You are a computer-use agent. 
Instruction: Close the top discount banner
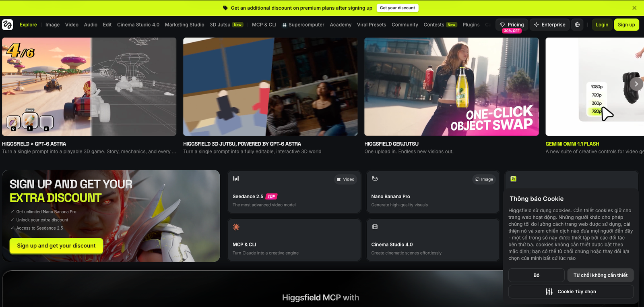coord(634,8)
